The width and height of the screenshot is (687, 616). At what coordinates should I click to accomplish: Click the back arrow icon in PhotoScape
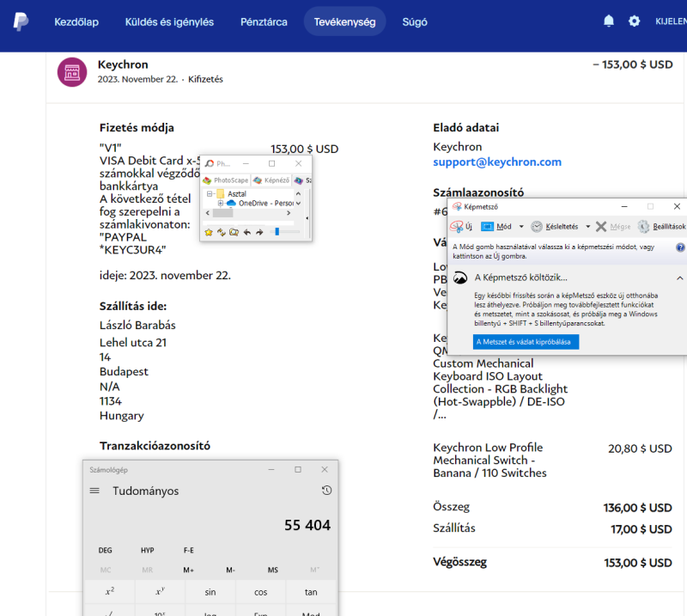pos(247,232)
